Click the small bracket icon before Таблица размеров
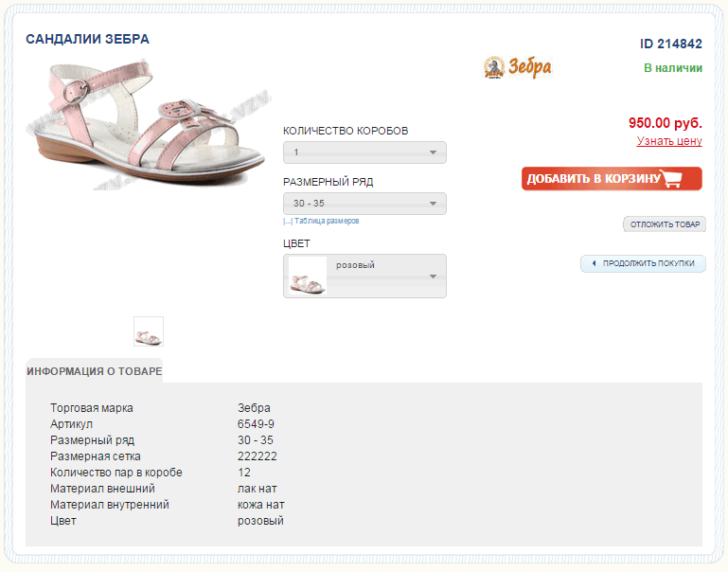The height and width of the screenshot is (572, 728). tap(287, 222)
